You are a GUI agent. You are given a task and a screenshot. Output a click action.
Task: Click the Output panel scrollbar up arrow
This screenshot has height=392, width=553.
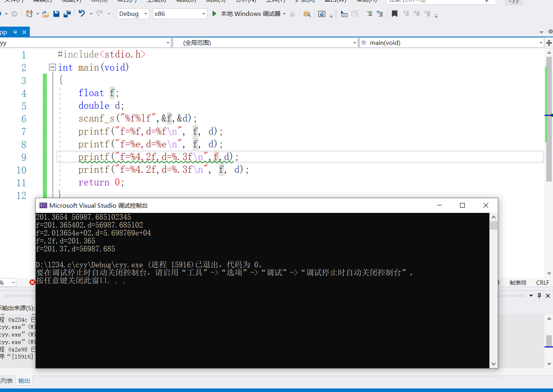(x=549, y=318)
